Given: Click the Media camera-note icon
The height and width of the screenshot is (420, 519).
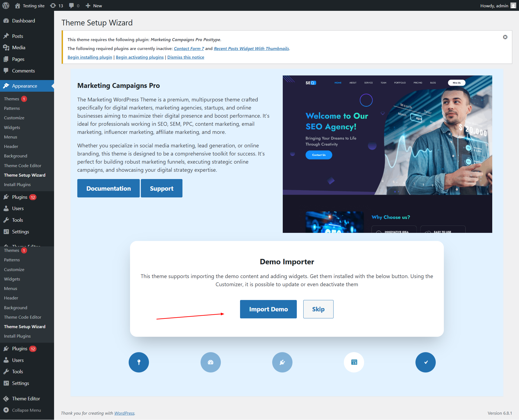Looking at the screenshot, I should (x=6, y=48).
